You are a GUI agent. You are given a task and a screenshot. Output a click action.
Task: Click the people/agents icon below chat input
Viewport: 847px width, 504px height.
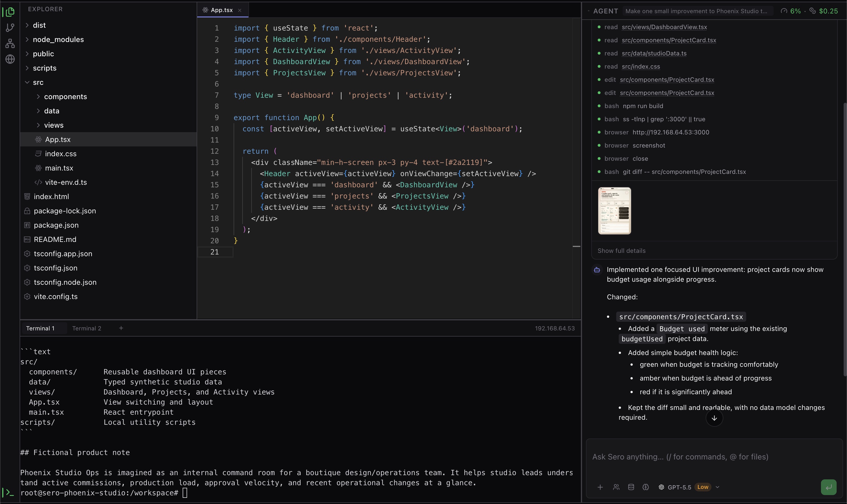pyautogui.click(x=616, y=487)
